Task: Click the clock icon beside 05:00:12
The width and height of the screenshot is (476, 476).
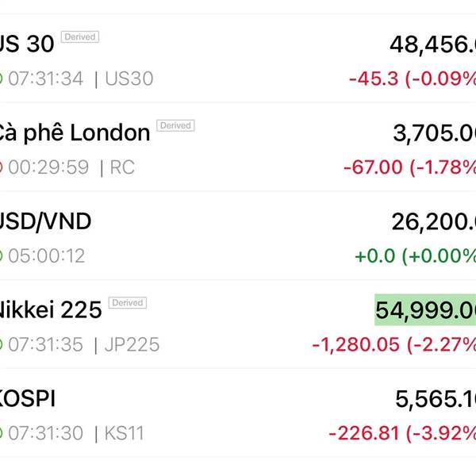Action: pos(2,256)
